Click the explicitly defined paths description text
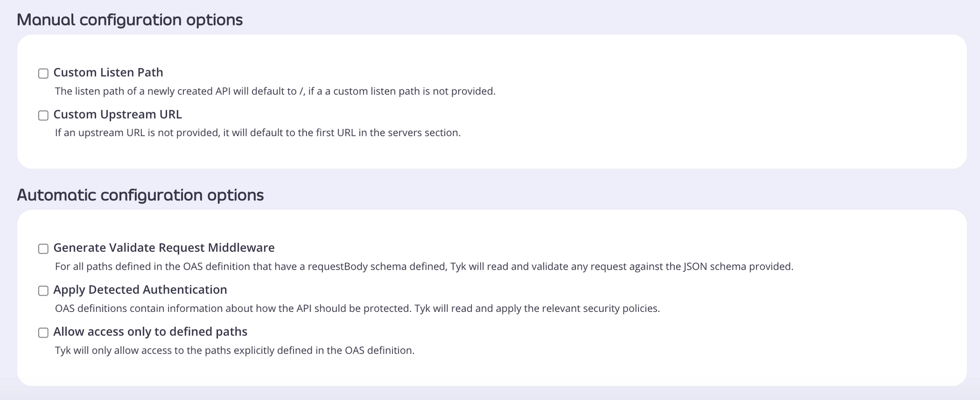Image resolution: width=980 pixels, height=400 pixels. (x=235, y=350)
